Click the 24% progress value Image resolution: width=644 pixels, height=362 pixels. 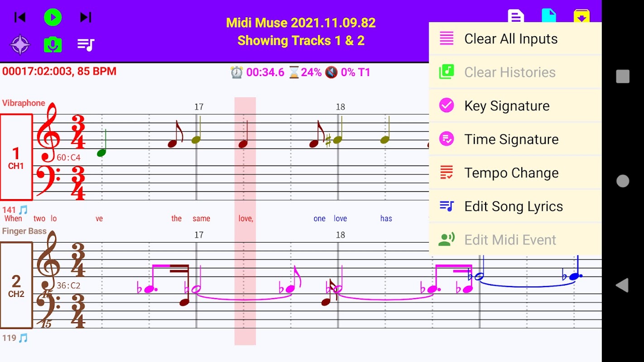(311, 72)
